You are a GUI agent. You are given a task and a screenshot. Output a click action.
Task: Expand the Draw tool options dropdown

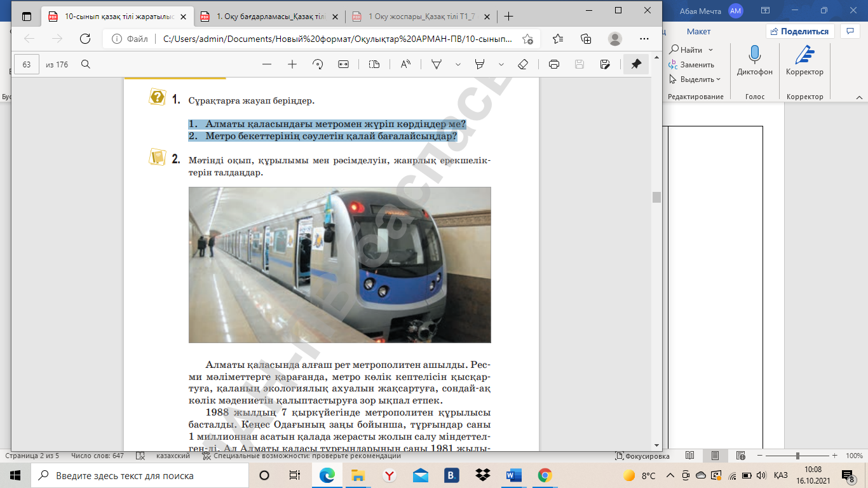tap(458, 64)
